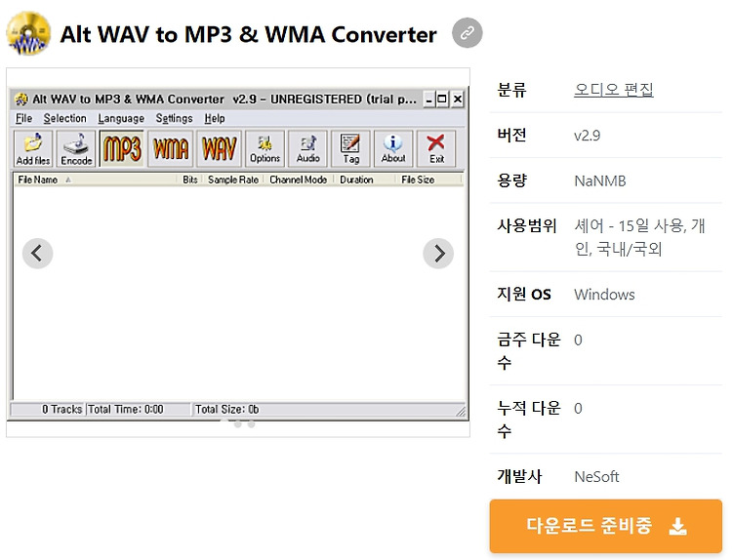Click the red X Exit icon
This screenshot has height=560, width=732.
[x=436, y=148]
